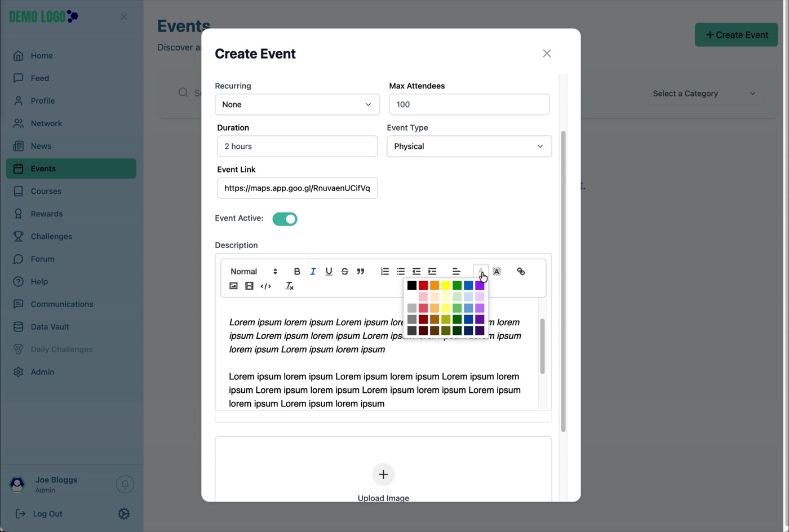The height and width of the screenshot is (532, 789).
Task: Open the Event Type dropdown
Action: 469,146
